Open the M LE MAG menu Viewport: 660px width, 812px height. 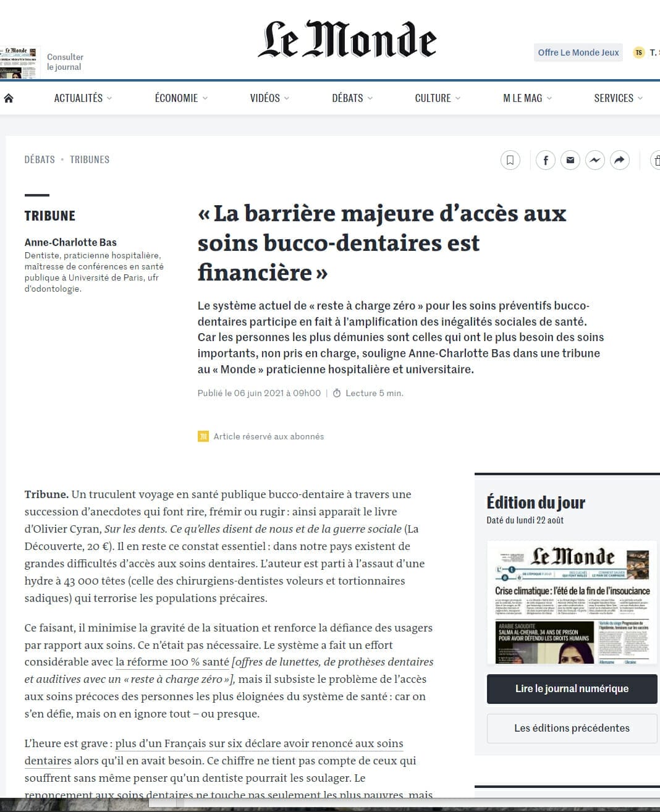(527, 98)
